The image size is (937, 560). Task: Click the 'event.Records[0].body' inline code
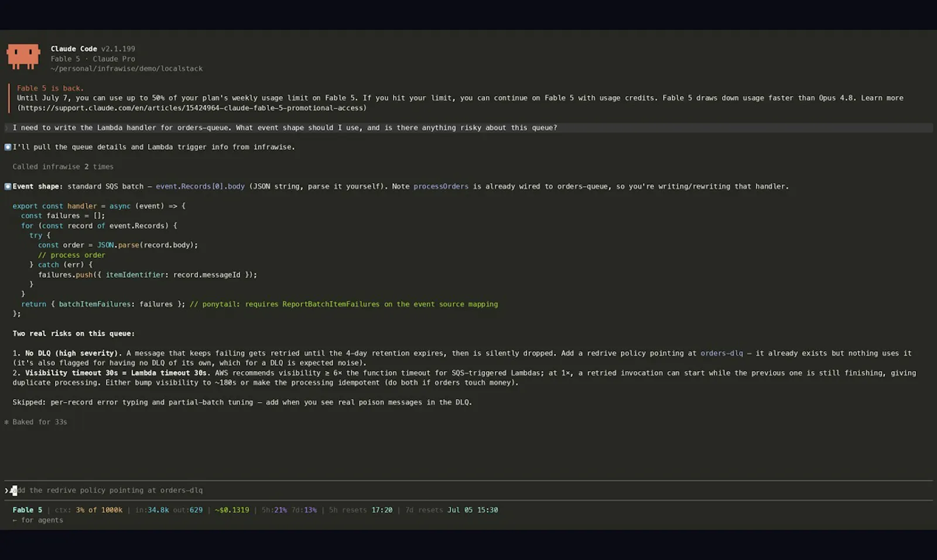pyautogui.click(x=200, y=186)
